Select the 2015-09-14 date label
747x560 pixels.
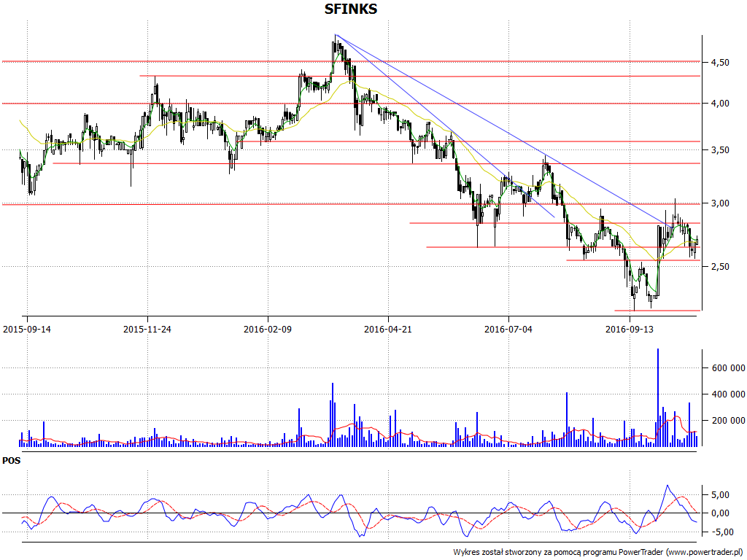[x=27, y=329]
